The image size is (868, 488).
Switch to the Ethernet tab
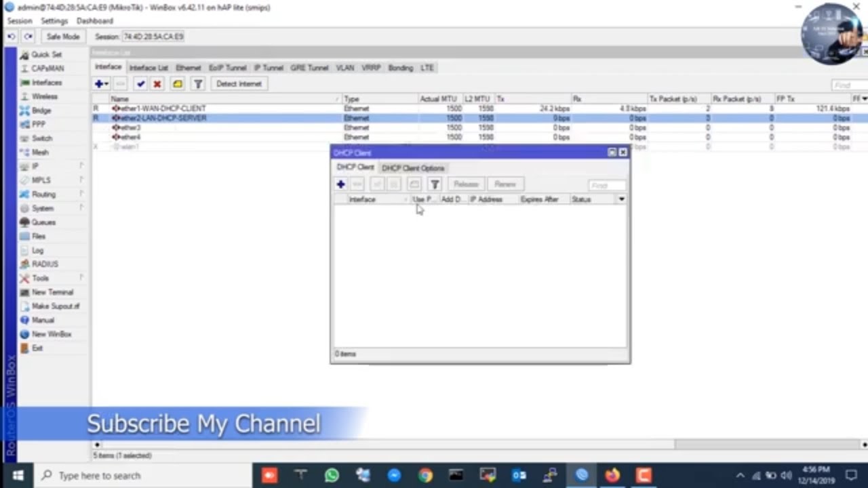click(189, 68)
